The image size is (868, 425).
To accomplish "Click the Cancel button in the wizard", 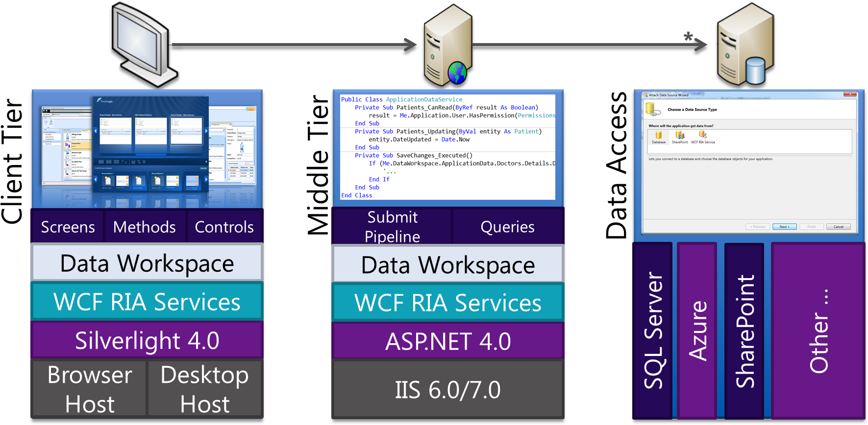I will tap(839, 227).
